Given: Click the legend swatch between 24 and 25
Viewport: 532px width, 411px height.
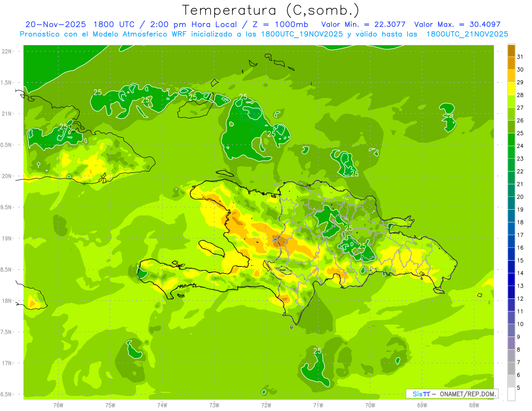Looking at the screenshot, I should 511,140.
